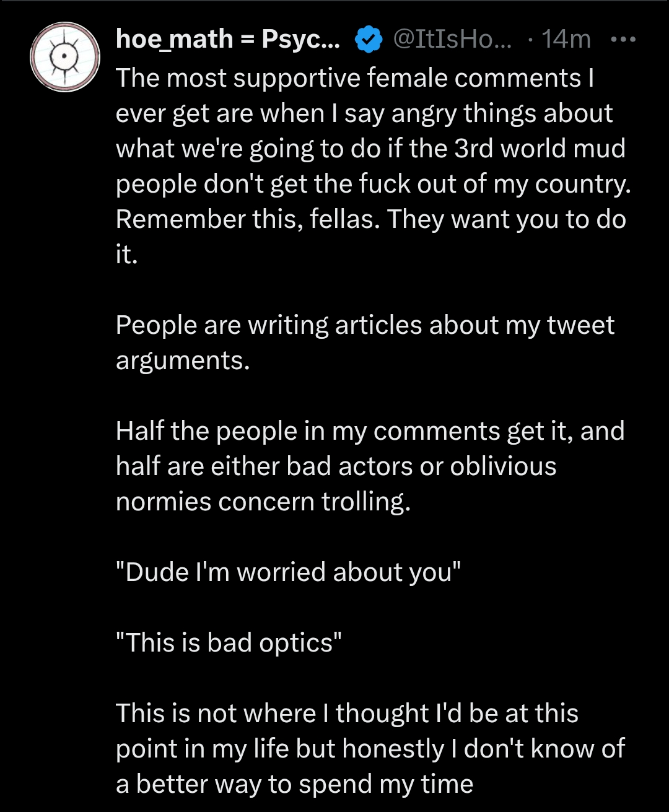
Task: Click the quote "Dude I'm worried about you"
Action: 289,572
